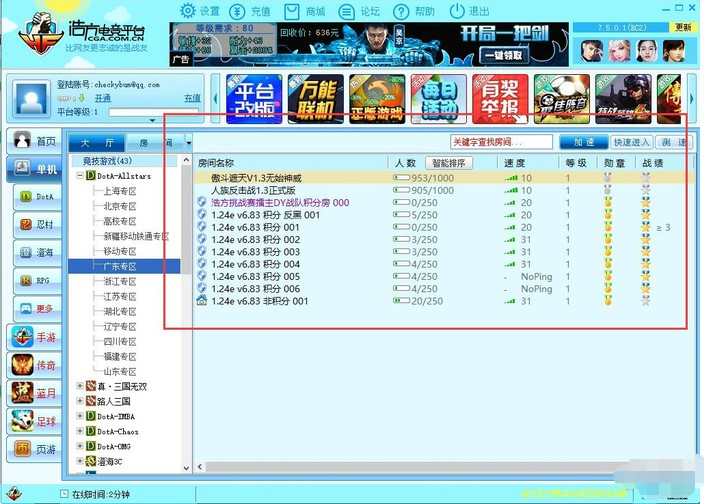
Task: Select 澄海 sidebar entry
Action: click(38, 253)
